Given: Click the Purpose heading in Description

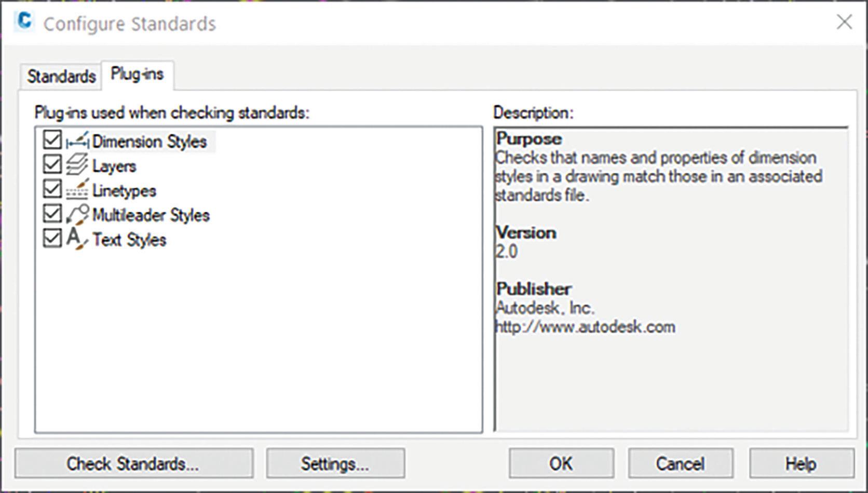Looking at the screenshot, I should (529, 139).
